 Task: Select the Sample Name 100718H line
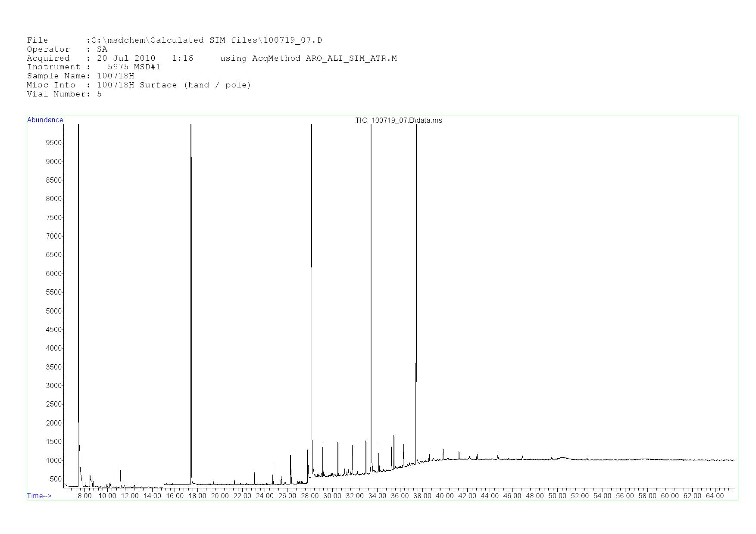[x=80, y=76]
